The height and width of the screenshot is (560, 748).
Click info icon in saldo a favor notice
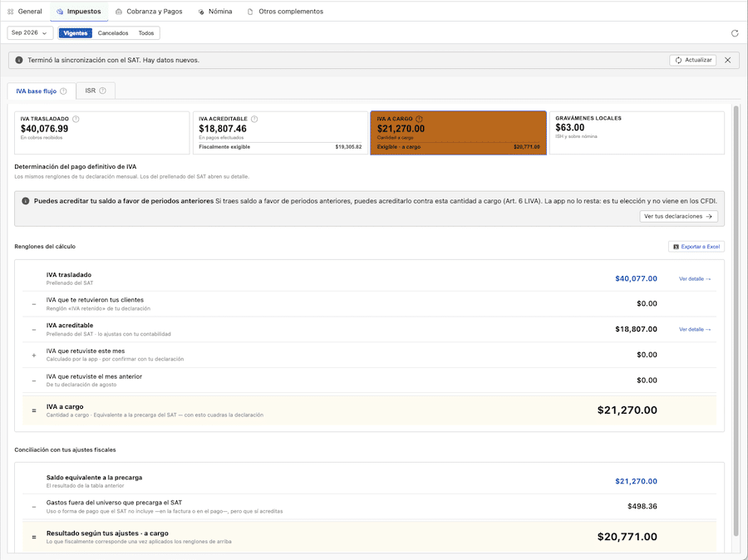tap(26, 201)
